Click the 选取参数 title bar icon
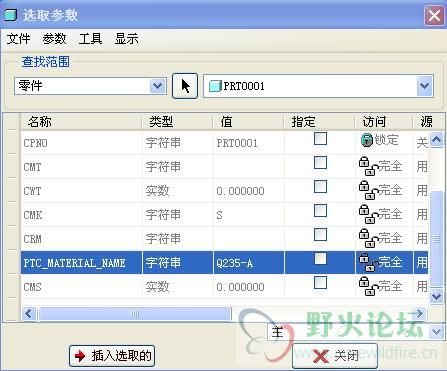The image size is (447, 371). click(x=10, y=15)
